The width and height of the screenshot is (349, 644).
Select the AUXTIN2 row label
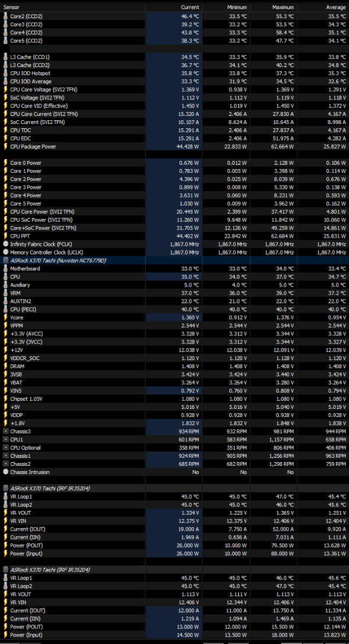tap(20, 301)
